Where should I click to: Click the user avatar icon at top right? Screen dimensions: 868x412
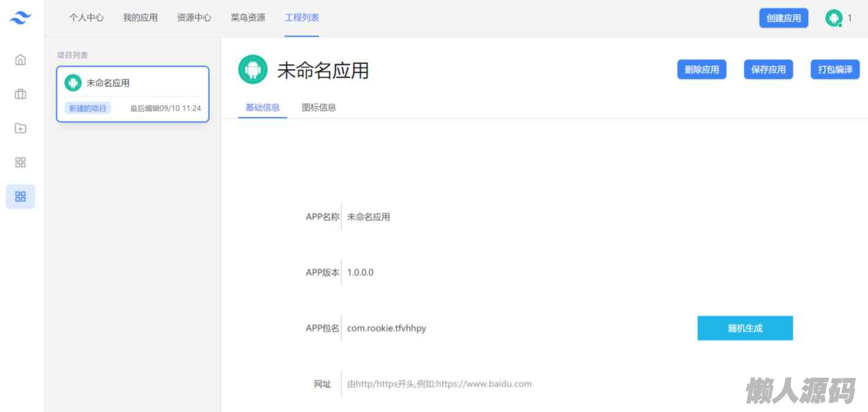click(833, 18)
